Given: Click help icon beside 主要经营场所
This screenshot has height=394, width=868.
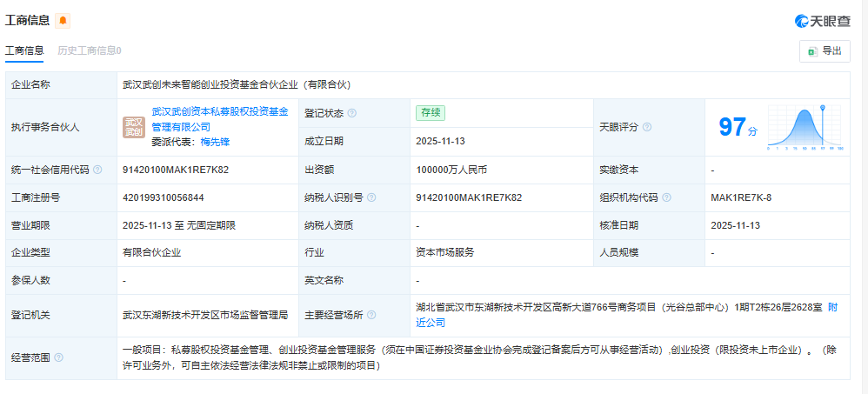Looking at the screenshot, I should click(x=371, y=315).
